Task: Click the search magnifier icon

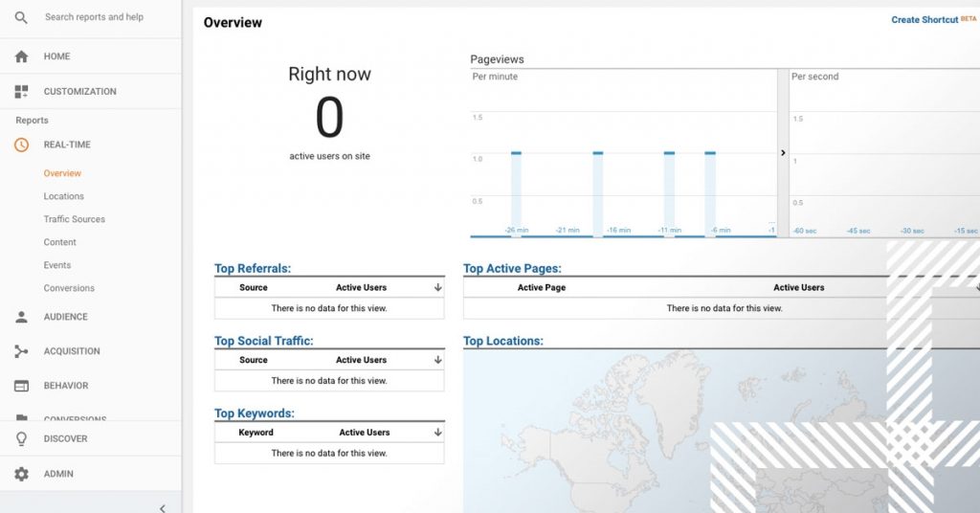Action: point(21,17)
